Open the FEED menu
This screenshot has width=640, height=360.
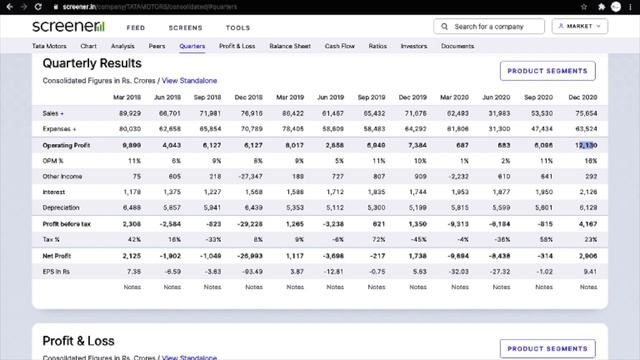[x=136, y=28]
